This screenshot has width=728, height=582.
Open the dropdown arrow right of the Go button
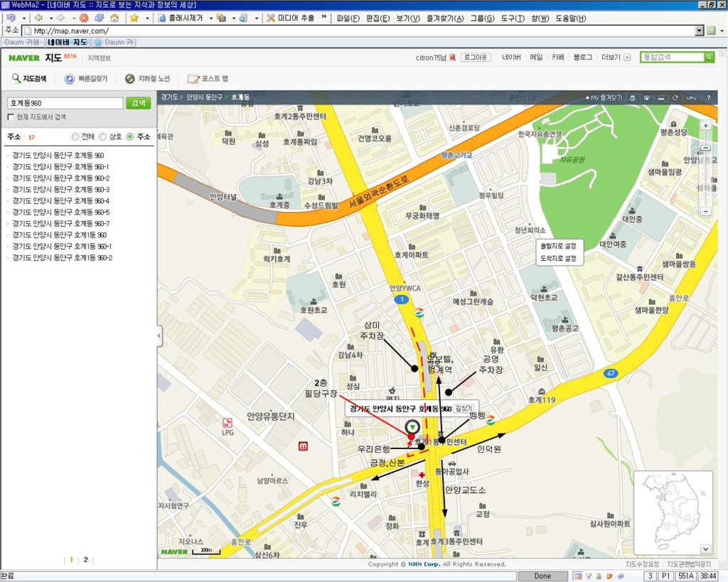pyautogui.click(x=722, y=31)
